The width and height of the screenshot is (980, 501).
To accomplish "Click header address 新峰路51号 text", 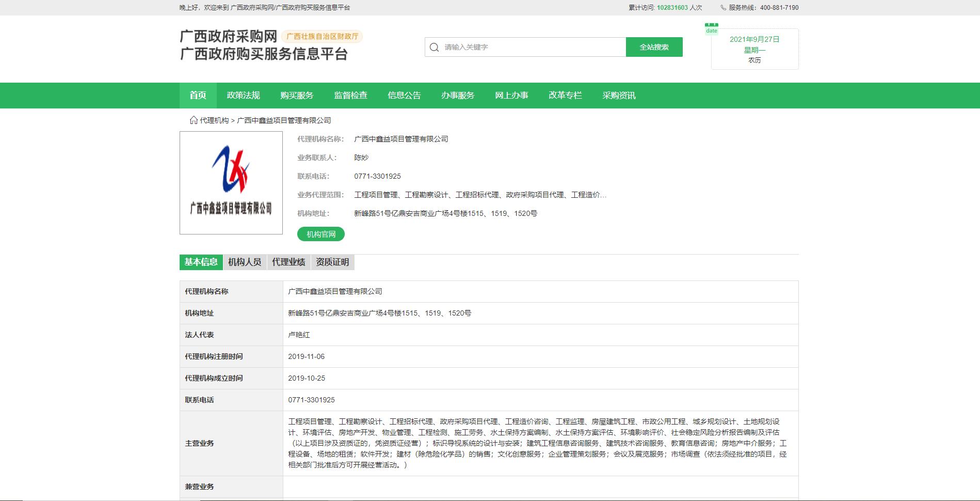I will tap(445, 213).
